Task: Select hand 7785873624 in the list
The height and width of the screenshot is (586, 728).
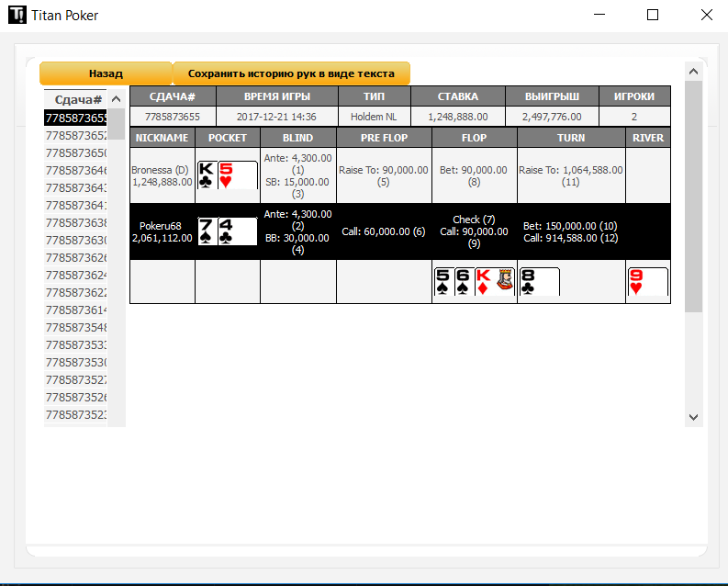Action: (75, 276)
